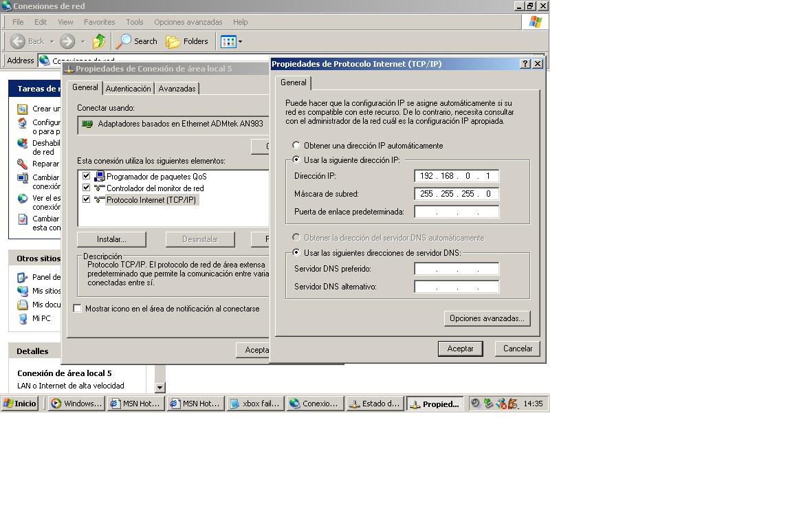
Task: Click Deshabilitar dispositivo de red icon
Action: pos(22,144)
